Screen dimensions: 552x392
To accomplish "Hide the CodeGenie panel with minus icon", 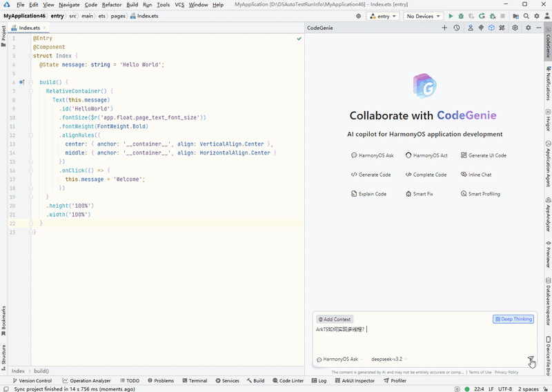I will click(x=540, y=28).
